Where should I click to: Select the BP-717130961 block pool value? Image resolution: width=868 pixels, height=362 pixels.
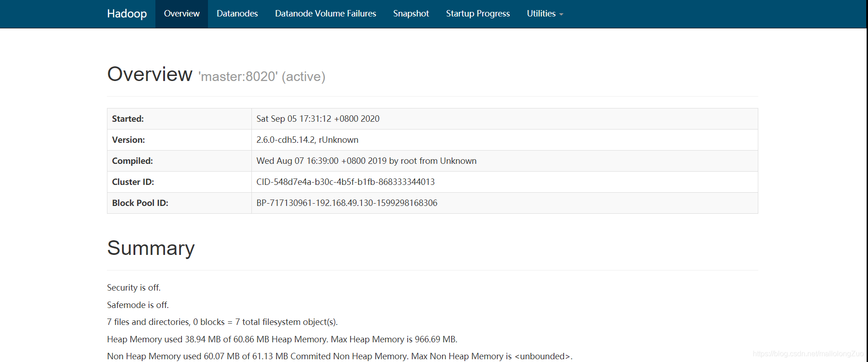[347, 203]
